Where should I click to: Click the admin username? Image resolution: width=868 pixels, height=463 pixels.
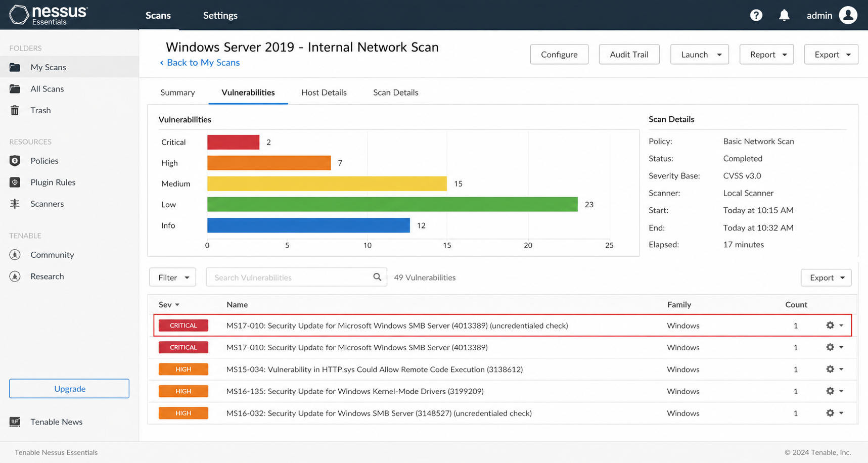819,16
